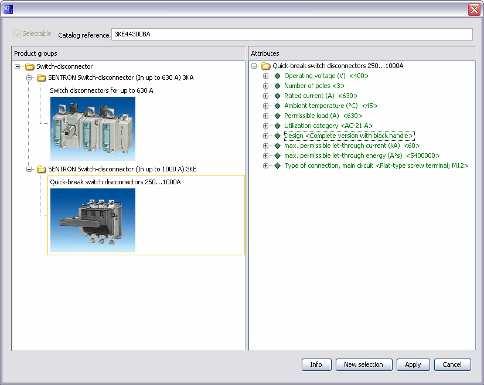Select the 'Rated current (A) <630>' row

[320, 96]
